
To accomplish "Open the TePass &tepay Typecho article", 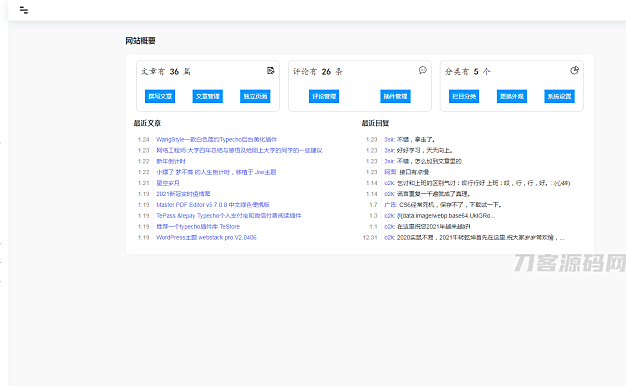I will [228, 216].
